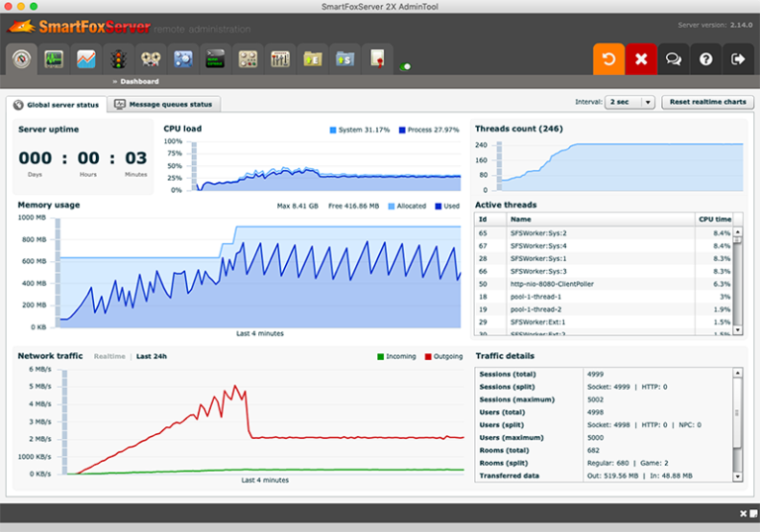Click the logout arrow icon

point(737,59)
